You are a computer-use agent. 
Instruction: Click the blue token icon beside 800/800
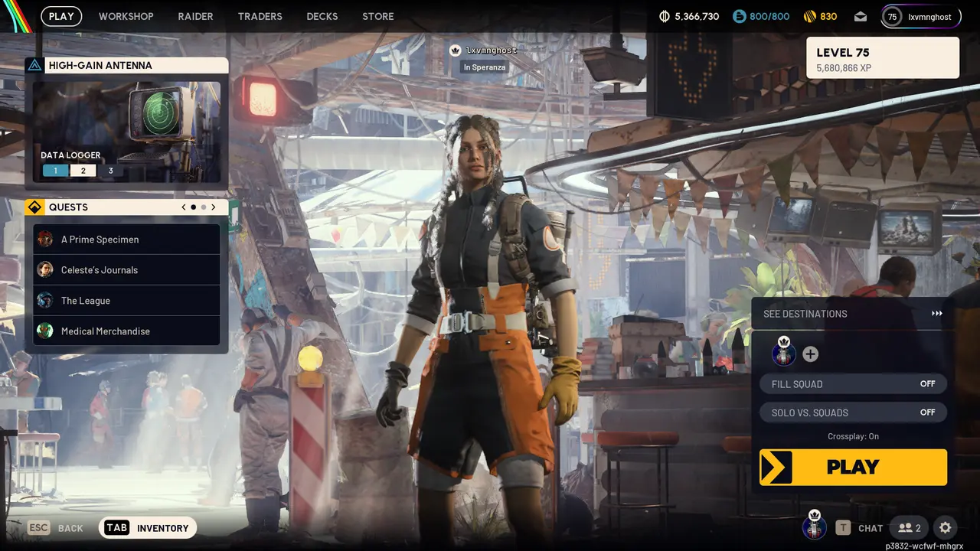click(x=739, y=16)
